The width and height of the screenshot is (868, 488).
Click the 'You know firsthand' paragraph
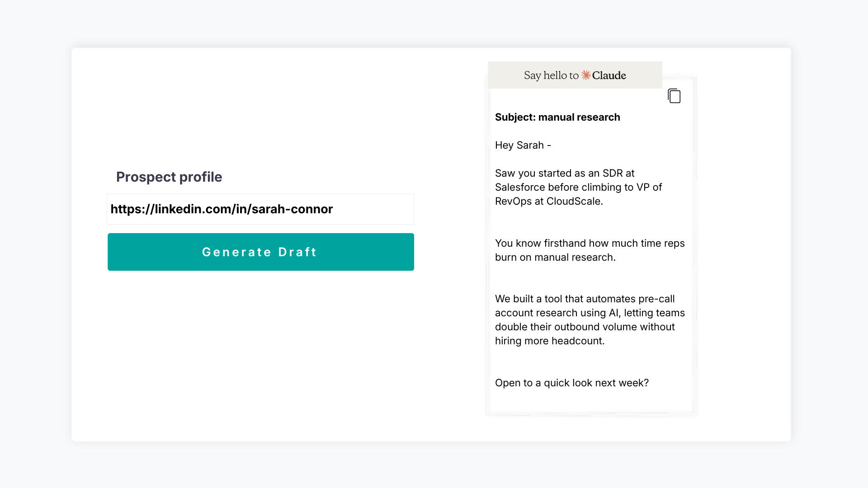click(x=590, y=250)
